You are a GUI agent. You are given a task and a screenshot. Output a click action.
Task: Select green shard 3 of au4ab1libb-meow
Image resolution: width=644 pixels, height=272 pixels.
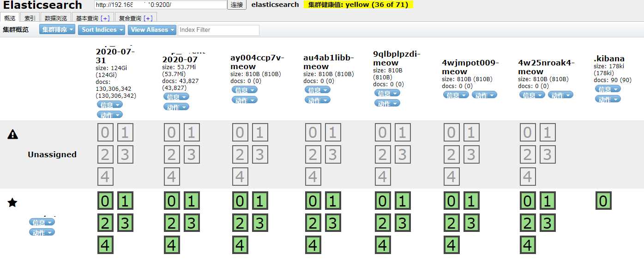click(x=333, y=223)
